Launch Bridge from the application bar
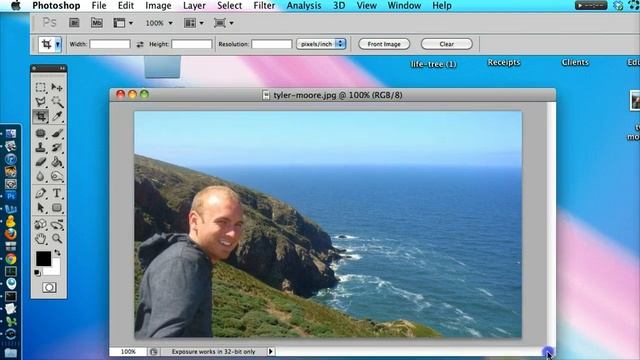640x360 pixels. click(x=74, y=23)
